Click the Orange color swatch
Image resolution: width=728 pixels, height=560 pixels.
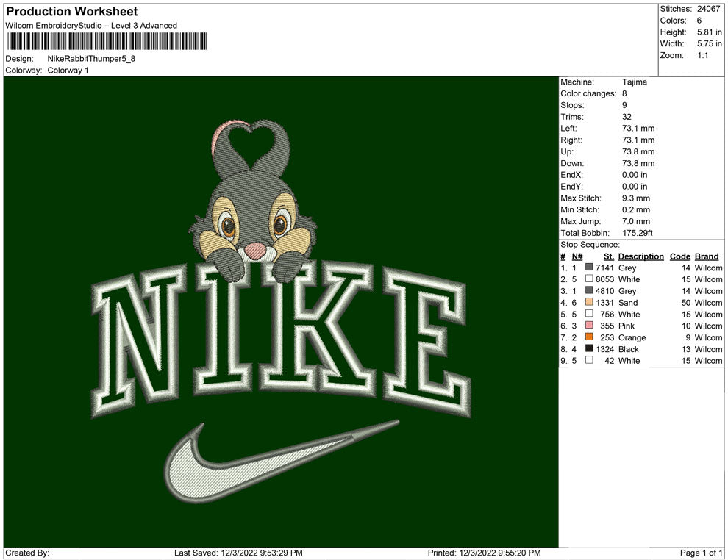coord(589,337)
